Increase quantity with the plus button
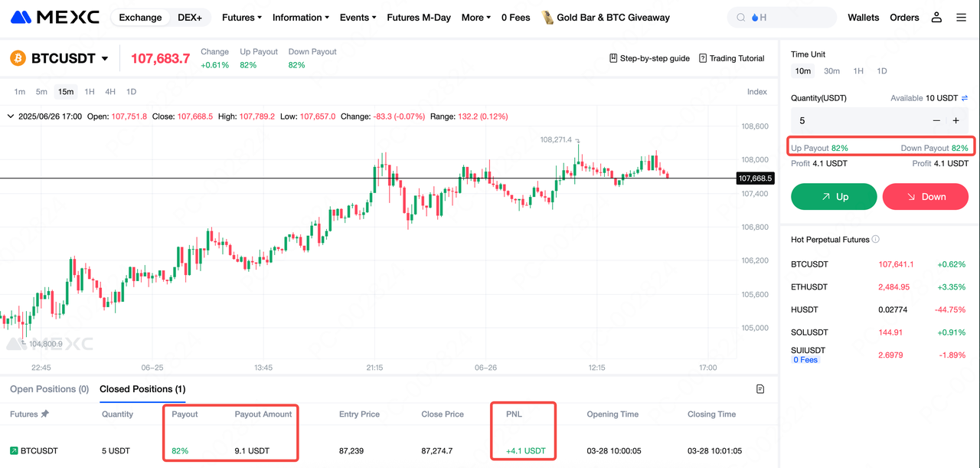The image size is (980, 468). click(x=956, y=120)
